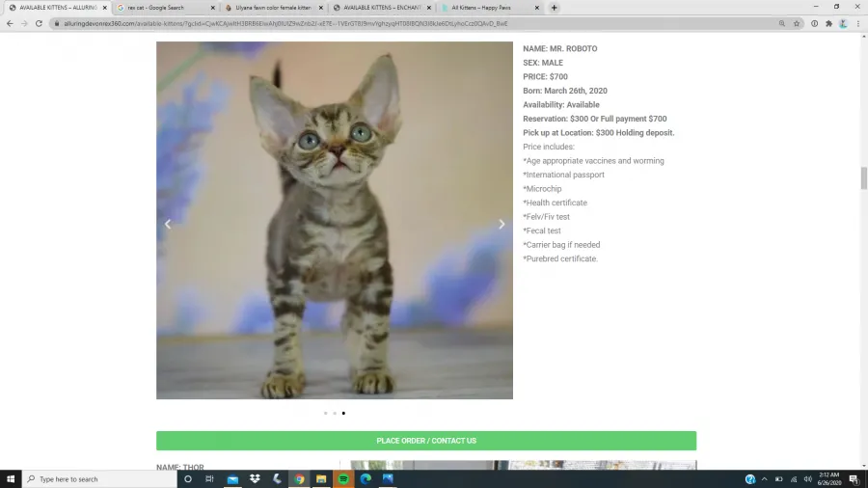868x488 pixels.
Task: Open Microsoft Edge from the taskbar
Action: coord(366,479)
